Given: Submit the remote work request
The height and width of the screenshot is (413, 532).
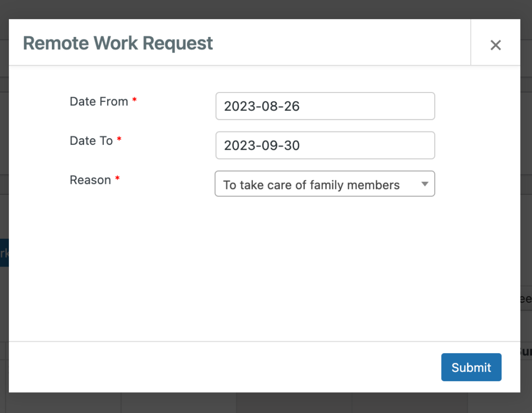Looking at the screenshot, I should point(471,367).
